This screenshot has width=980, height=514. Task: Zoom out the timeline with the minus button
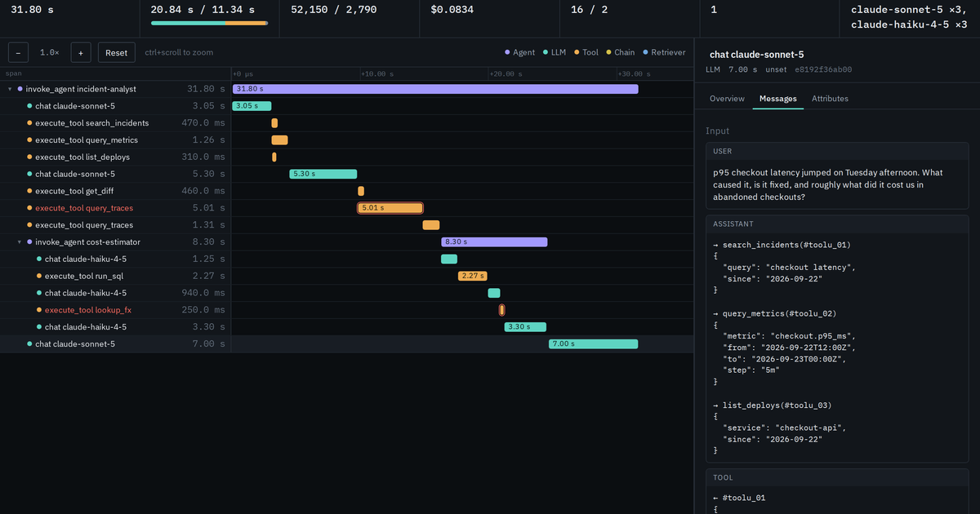[18, 52]
